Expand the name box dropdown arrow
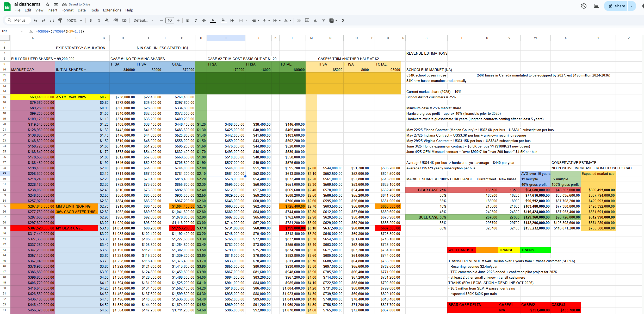Viewport: 644px width, 314px height. tap(22, 31)
